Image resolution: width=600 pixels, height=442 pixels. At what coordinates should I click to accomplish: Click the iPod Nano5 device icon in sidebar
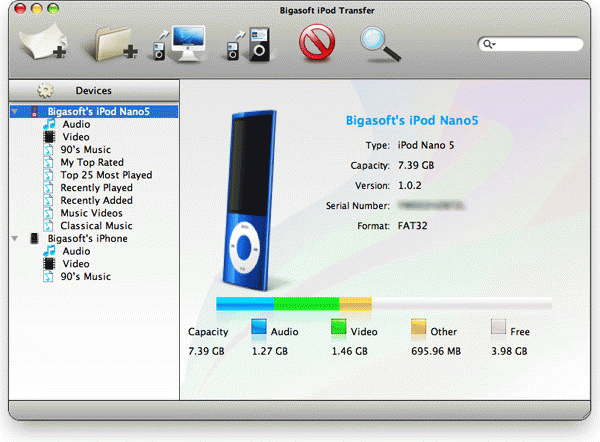pyautogui.click(x=34, y=111)
